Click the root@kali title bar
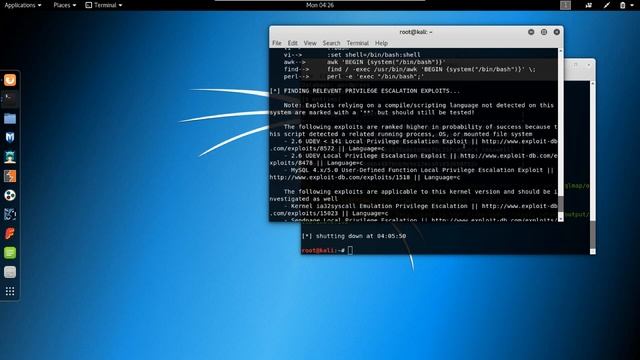The height and width of the screenshot is (360, 640). [x=416, y=32]
